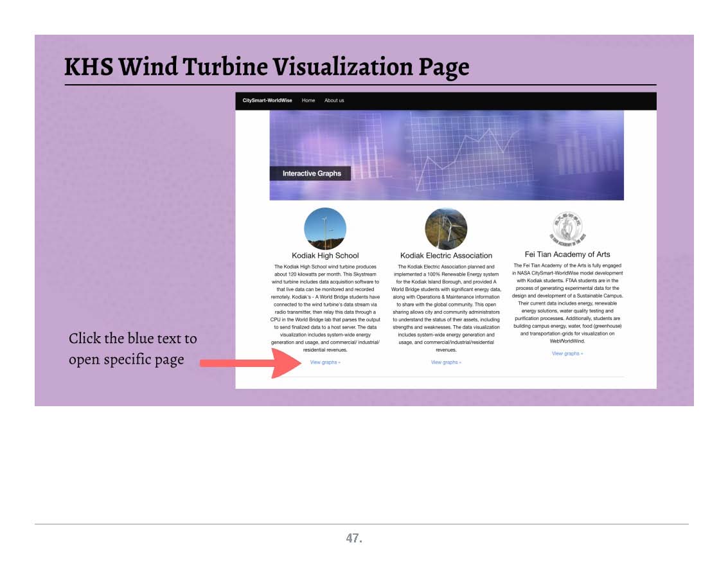This screenshot has width=728, height=563.
Task: Click the Interactive Graphs banner label
Action: coord(312,174)
